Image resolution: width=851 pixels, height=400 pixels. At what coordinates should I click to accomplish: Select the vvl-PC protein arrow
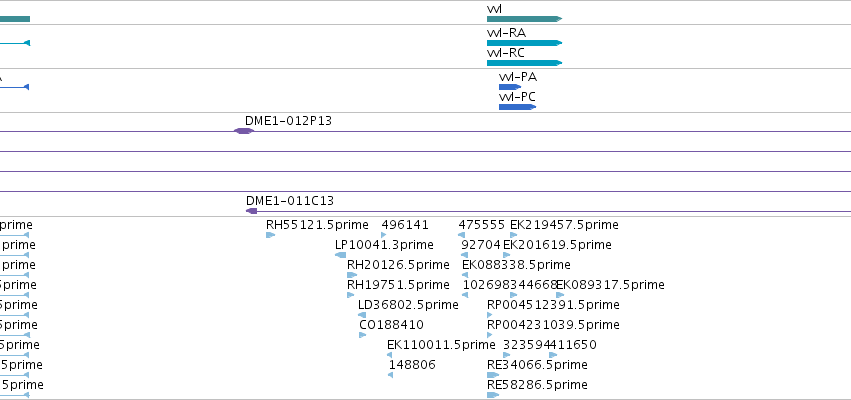[517, 107]
